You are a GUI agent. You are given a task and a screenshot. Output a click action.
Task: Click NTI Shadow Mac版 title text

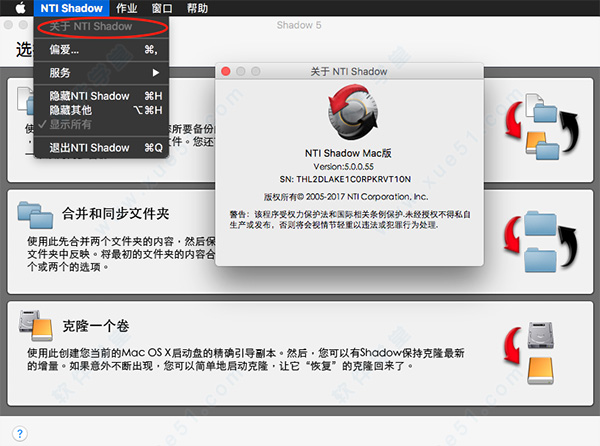coord(348,153)
